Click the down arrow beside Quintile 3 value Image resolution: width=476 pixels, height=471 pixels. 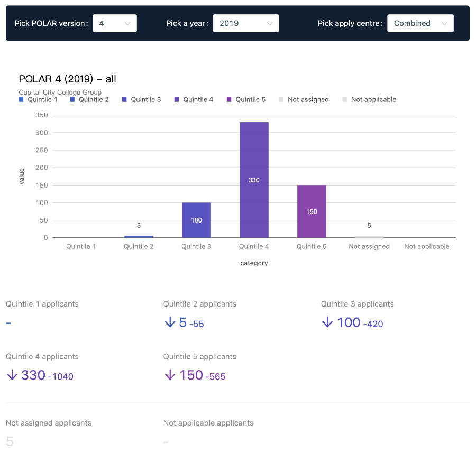[x=327, y=322]
